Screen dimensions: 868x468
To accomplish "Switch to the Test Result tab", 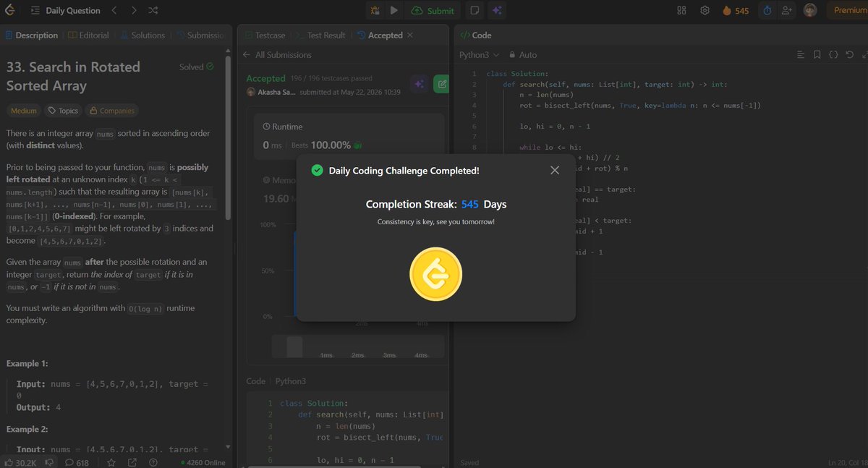I will point(320,35).
